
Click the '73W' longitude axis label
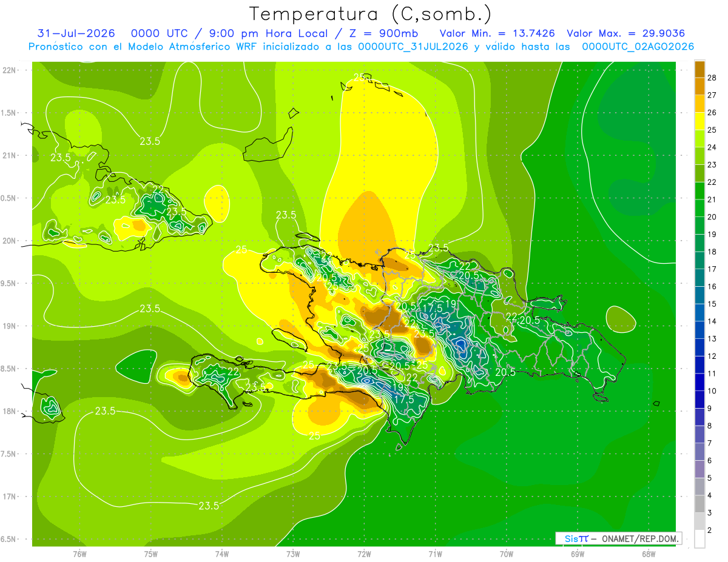point(293,554)
